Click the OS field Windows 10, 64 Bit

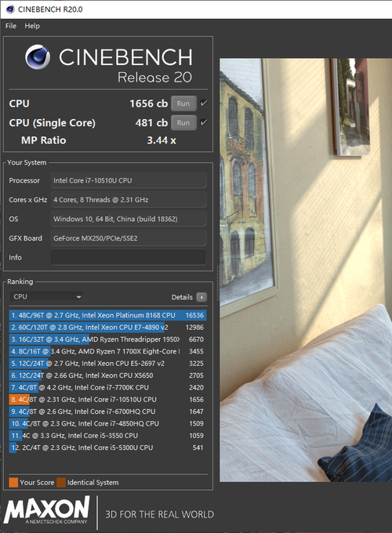point(129,219)
